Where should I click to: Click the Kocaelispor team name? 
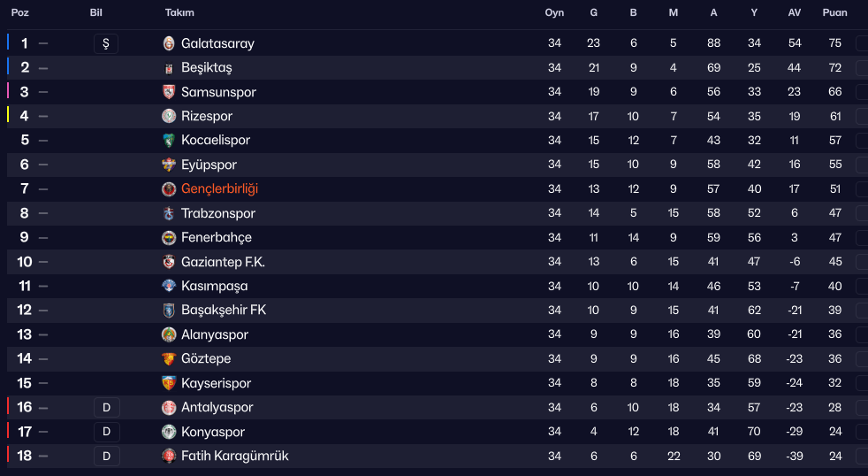click(216, 141)
